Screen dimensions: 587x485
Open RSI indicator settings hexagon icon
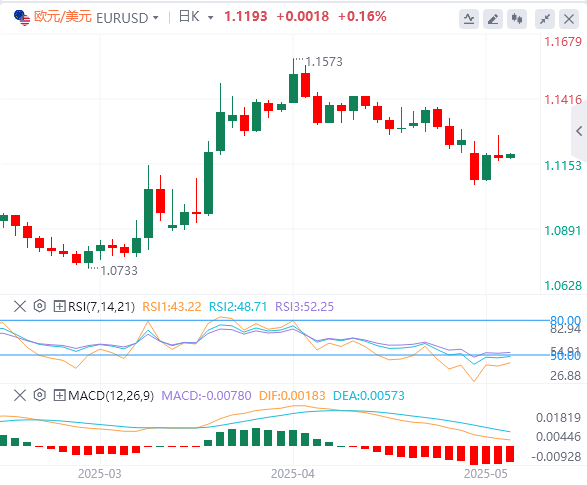40,306
